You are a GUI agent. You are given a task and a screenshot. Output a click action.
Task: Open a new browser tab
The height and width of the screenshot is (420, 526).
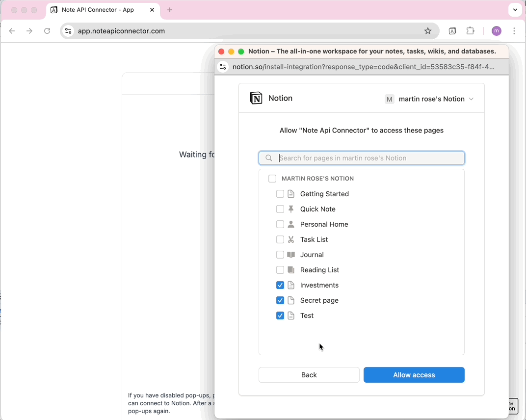pos(170,10)
